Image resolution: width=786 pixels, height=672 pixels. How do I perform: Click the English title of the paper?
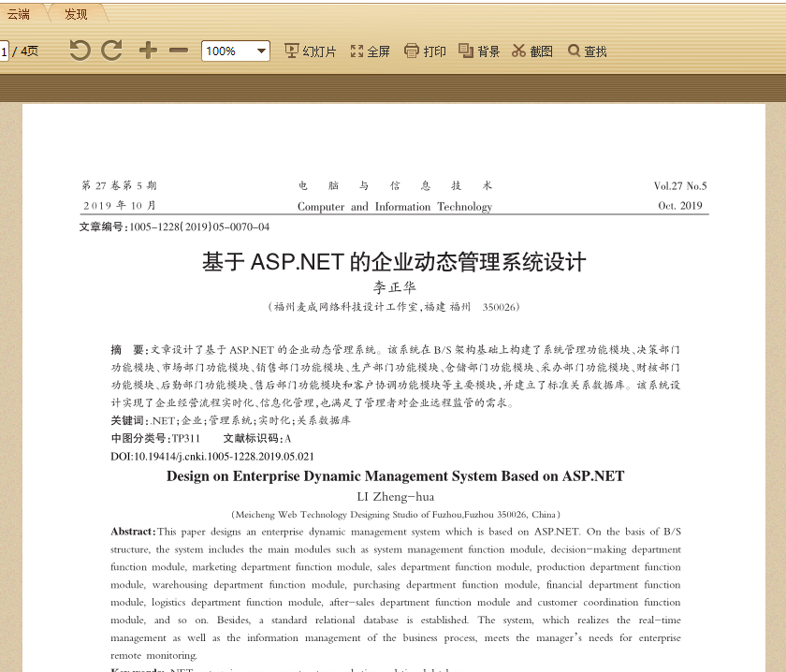(395, 476)
